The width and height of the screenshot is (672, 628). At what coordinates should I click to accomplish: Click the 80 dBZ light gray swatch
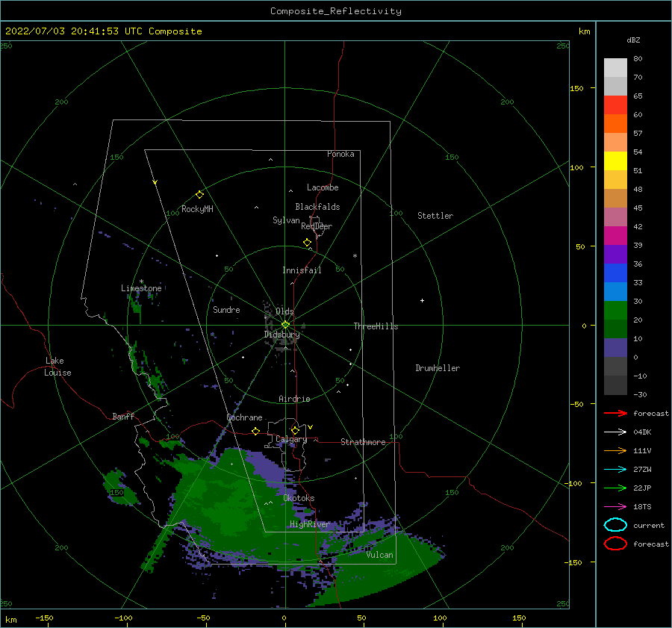(x=615, y=68)
